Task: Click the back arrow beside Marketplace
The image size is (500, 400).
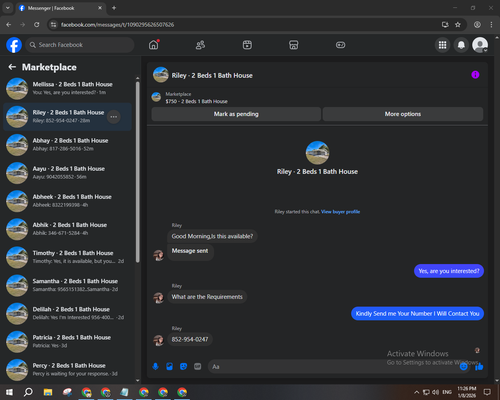Action: coord(12,67)
